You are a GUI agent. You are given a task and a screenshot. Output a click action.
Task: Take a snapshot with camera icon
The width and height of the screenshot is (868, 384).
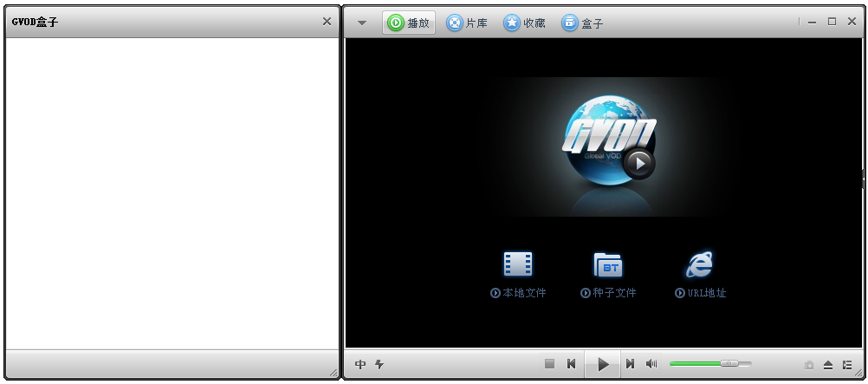[809, 365]
